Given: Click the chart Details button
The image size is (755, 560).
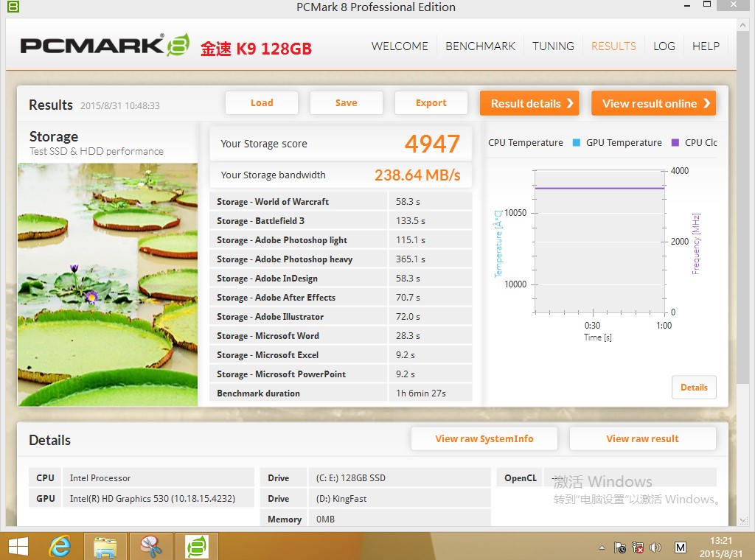Looking at the screenshot, I should [694, 388].
